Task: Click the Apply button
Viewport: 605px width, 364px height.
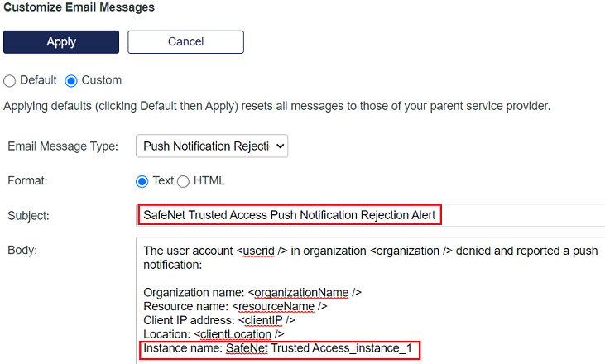Action: [61, 42]
